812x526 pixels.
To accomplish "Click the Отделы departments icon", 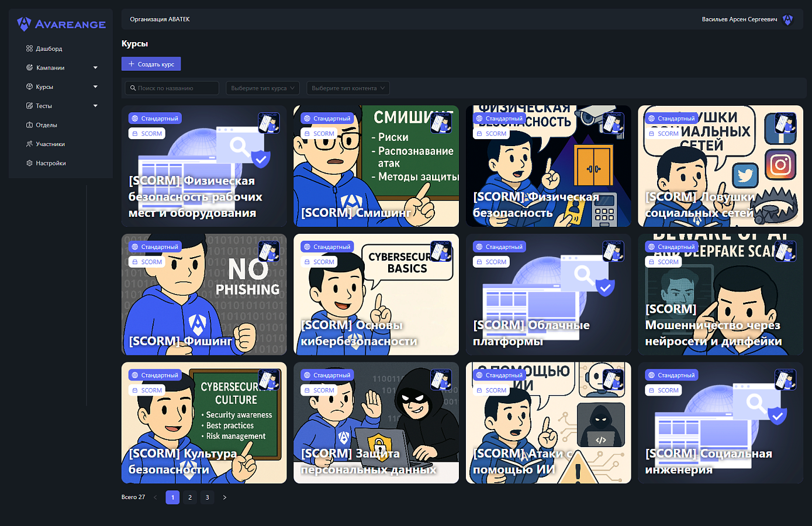I will click(29, 125).
